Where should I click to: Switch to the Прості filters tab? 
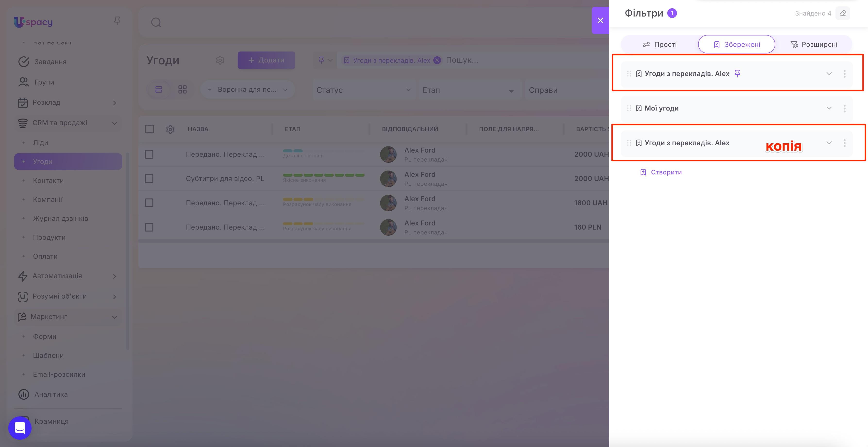click(659, 44)
